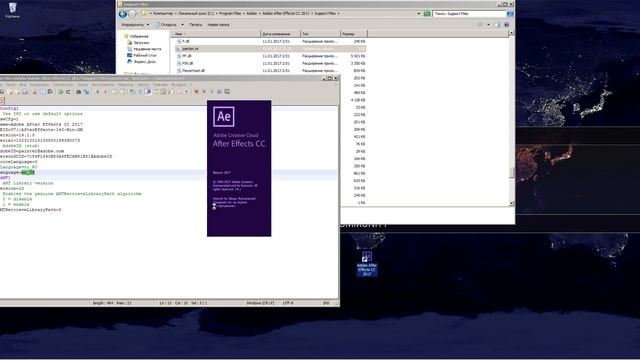The height and width of the screenshot is (360, 640).
Task: Click the Новая папка button
Action: 218,25
